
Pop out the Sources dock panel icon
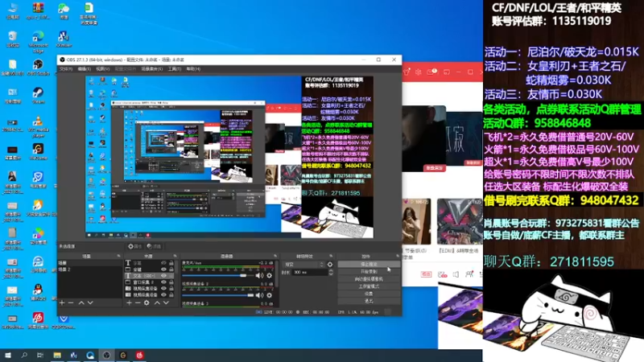[x=175, y=256]
